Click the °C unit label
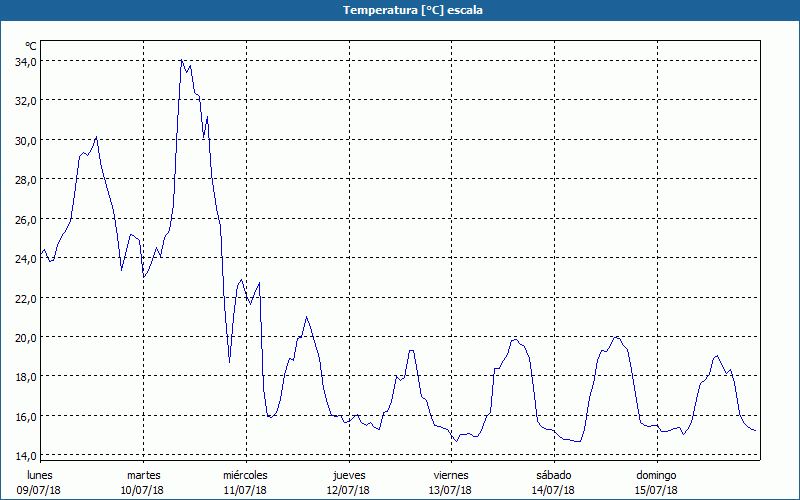The width and height of the screenshot is (800, 500). tap(31, 46)
